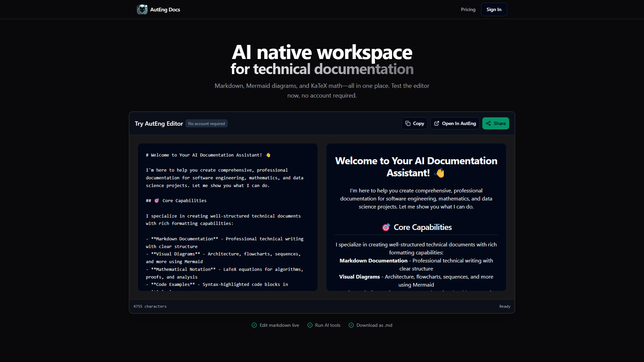Screen dimensions: 644x362
Task: Click the checkmark icon beside Run AI tools
Action: tap(310, 325)
